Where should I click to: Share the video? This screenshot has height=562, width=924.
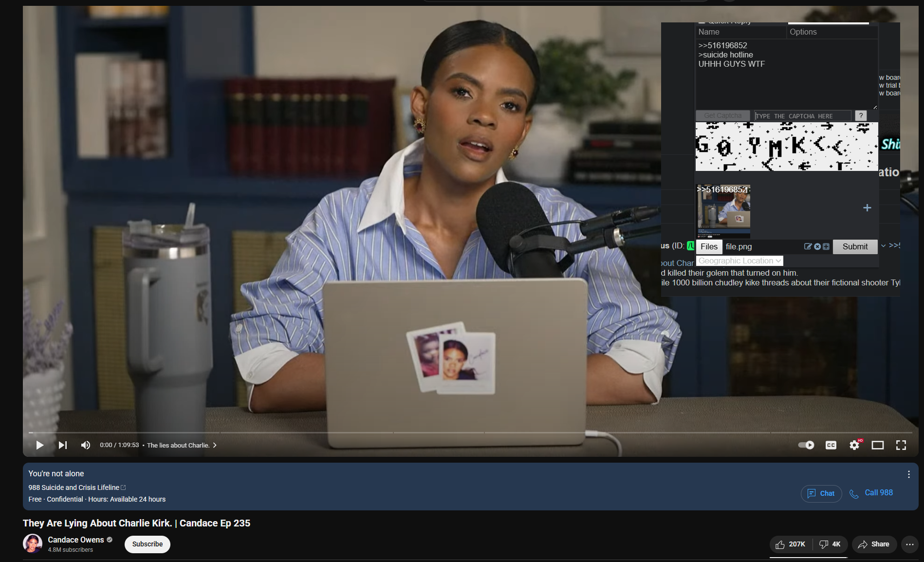coord(874,544)
